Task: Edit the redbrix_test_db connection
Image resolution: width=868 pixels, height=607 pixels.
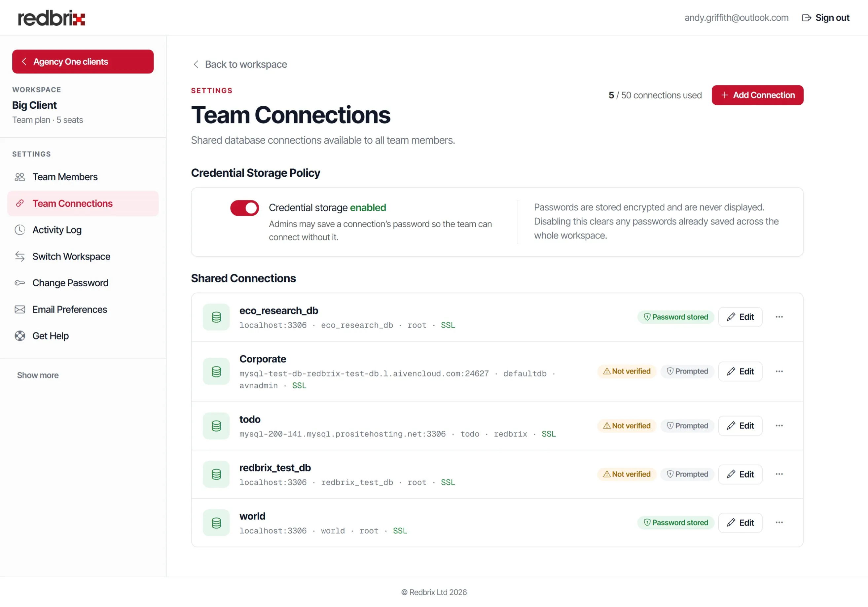Action: pos(740,474)
